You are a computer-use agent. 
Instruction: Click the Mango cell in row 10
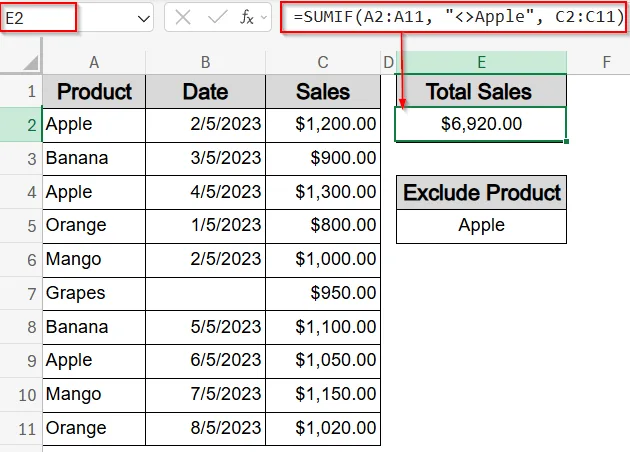[x=94, y=395]
